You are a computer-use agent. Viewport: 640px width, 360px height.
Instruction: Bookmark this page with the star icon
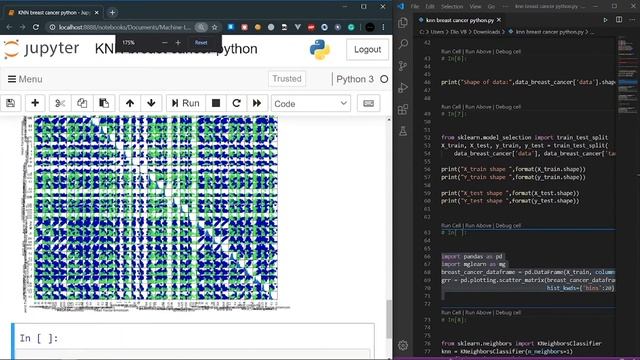pos(215,27)
